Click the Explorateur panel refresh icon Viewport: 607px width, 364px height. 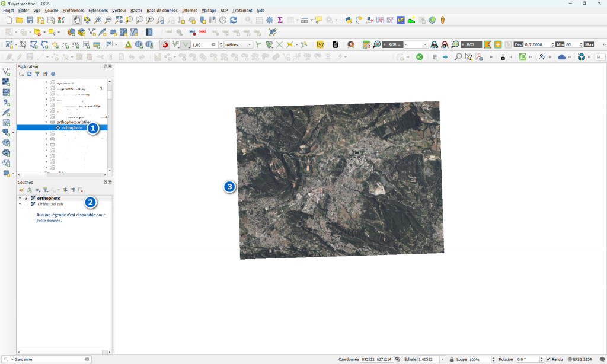tap(29, 74)
